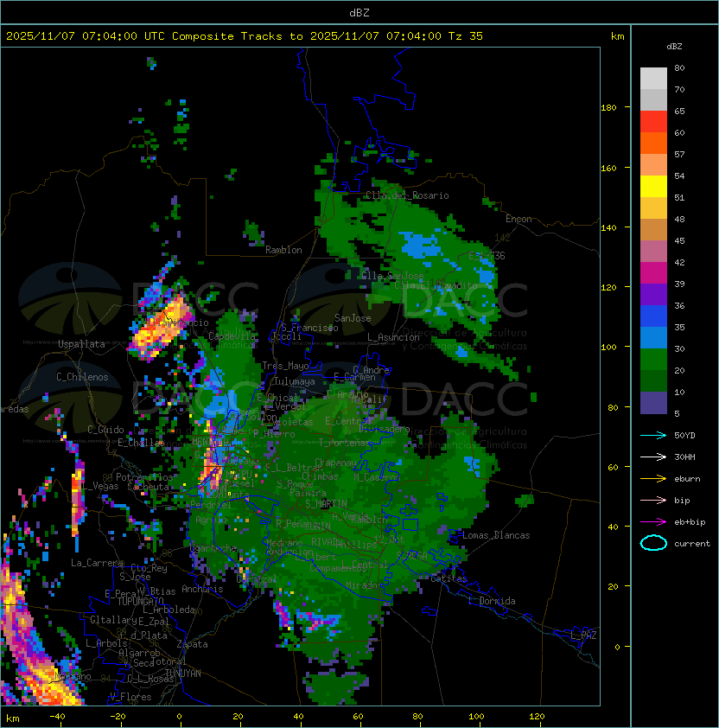Click the TUNUYAN map label

[183, 674]
